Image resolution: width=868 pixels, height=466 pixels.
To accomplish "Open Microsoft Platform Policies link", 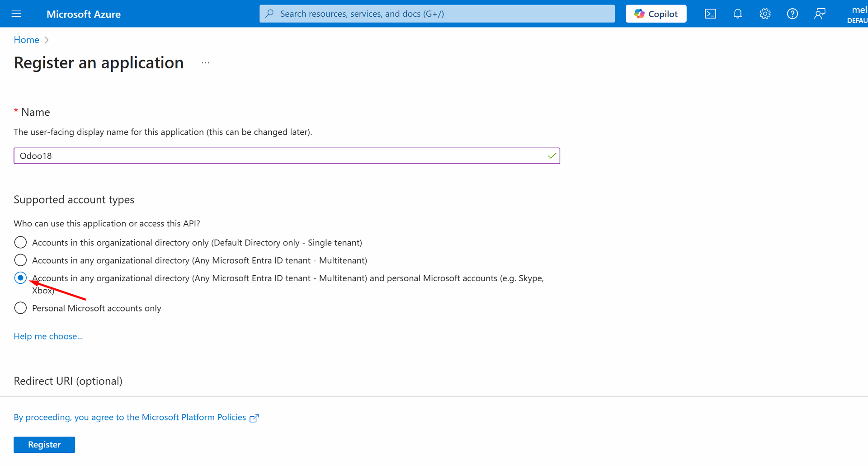I will click(x=130, y=417).
